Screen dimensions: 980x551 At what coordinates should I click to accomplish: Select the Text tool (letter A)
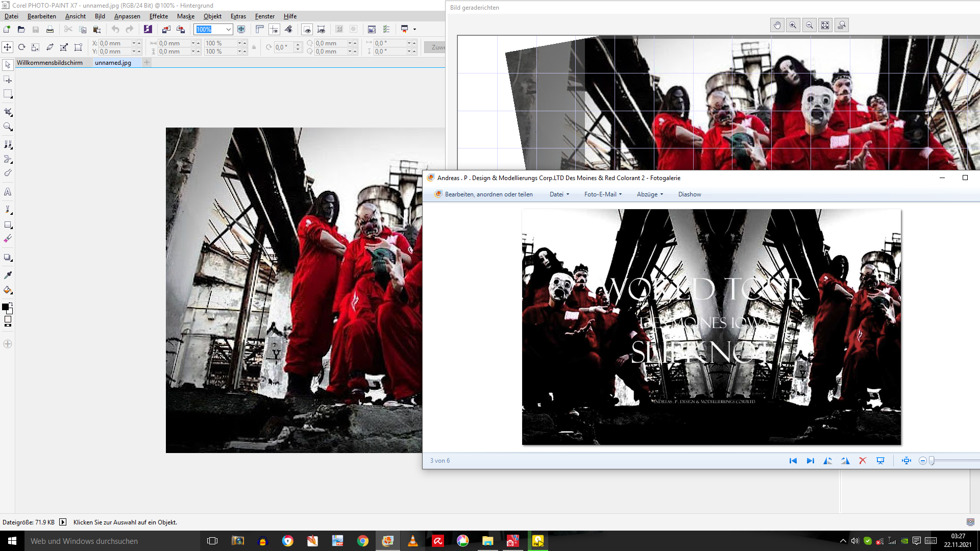click(x=8, y=192)
